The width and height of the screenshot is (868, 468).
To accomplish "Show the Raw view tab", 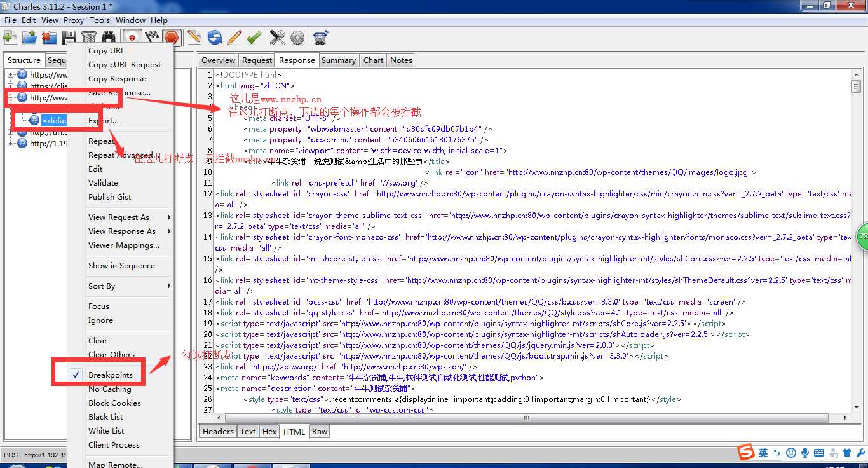I will 320,431.
